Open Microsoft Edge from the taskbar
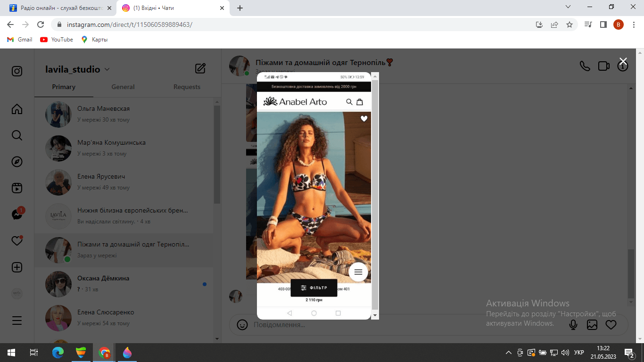This screenshot has height=362, width=644. coord(58,353)
